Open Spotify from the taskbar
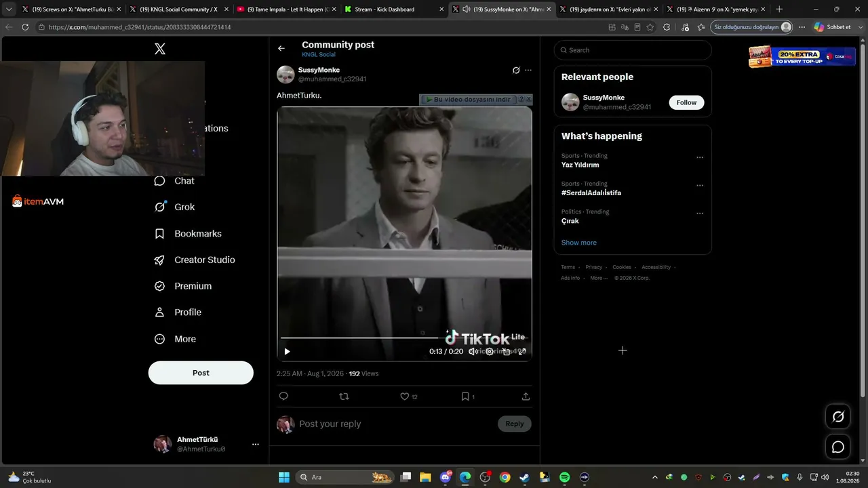The width and height of the screenshot is (868, 488). (x=565, y=477)
